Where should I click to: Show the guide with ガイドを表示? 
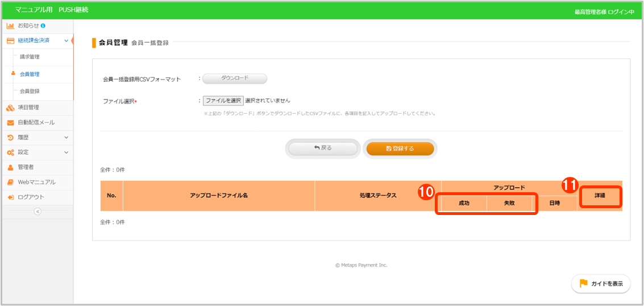tap(601, 283)
